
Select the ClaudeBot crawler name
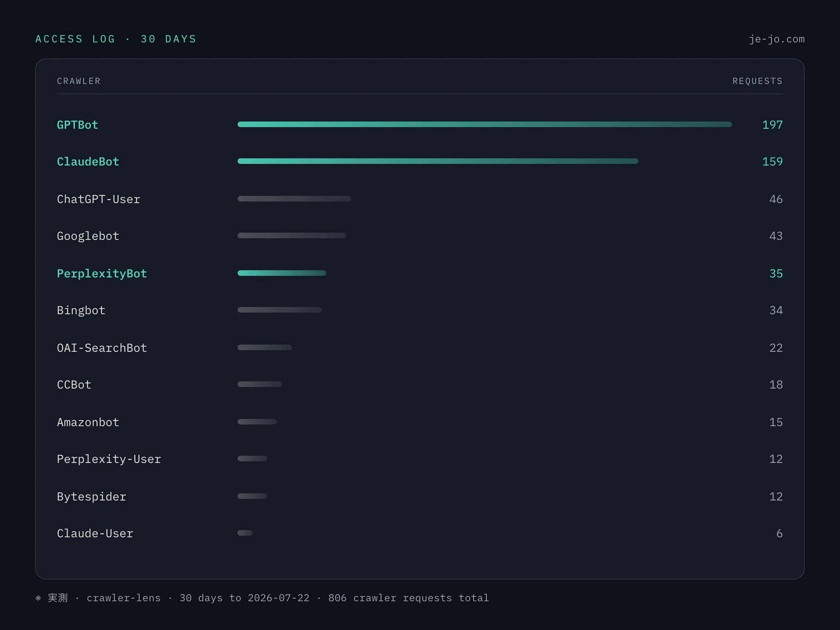point(88,161)
